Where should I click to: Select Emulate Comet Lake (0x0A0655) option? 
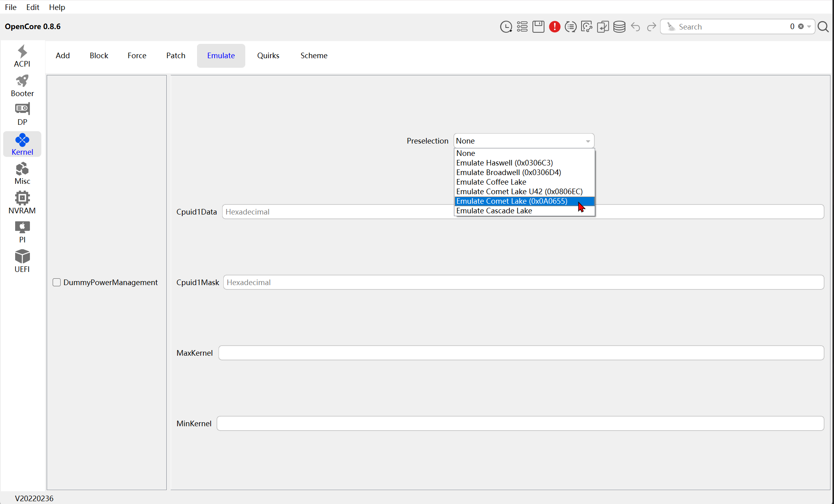512,201
